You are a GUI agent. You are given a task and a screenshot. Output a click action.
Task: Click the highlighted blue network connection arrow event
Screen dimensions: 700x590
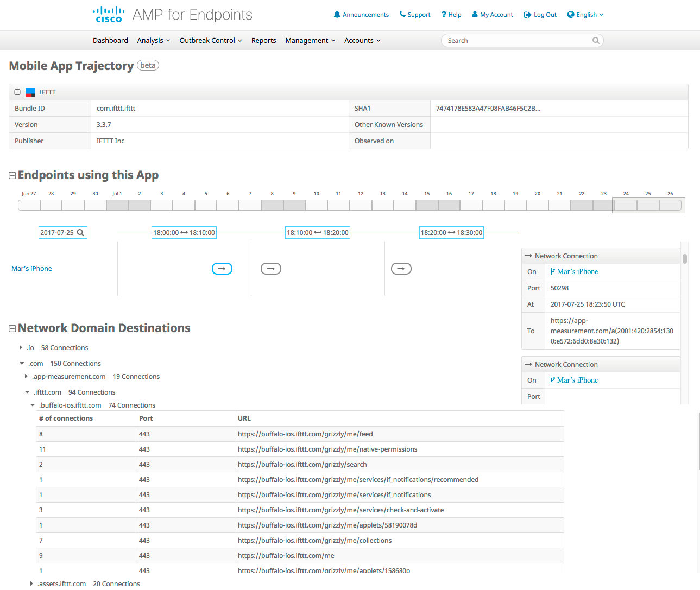pyautogui.click(x=222, y=269)
